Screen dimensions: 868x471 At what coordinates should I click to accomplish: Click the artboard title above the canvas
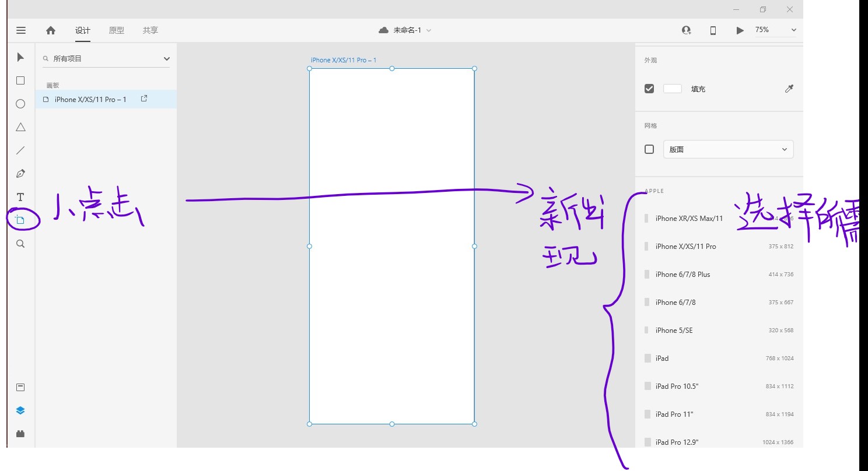pyautogui.click(x=344, y=60)
